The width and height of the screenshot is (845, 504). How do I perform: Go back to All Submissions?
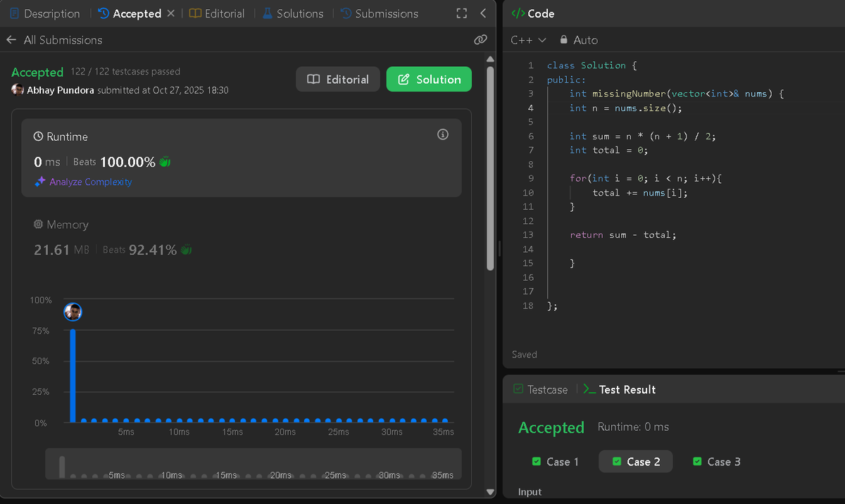tap(54, 40)
